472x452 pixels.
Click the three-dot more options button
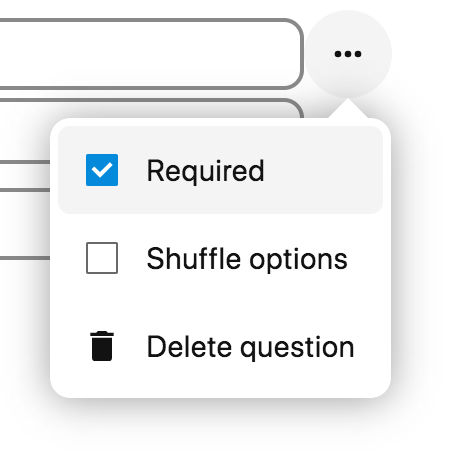(348, 54)
